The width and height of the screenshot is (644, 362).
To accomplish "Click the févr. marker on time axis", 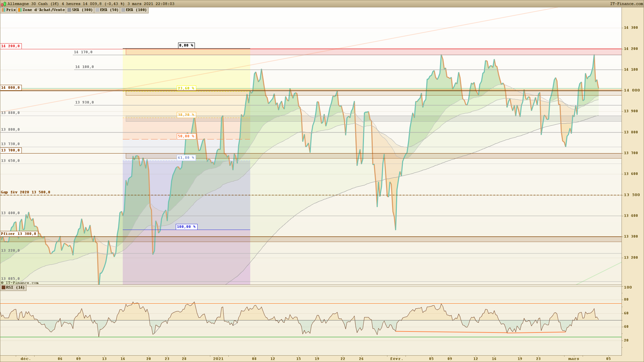I will [x=396, y=359].
